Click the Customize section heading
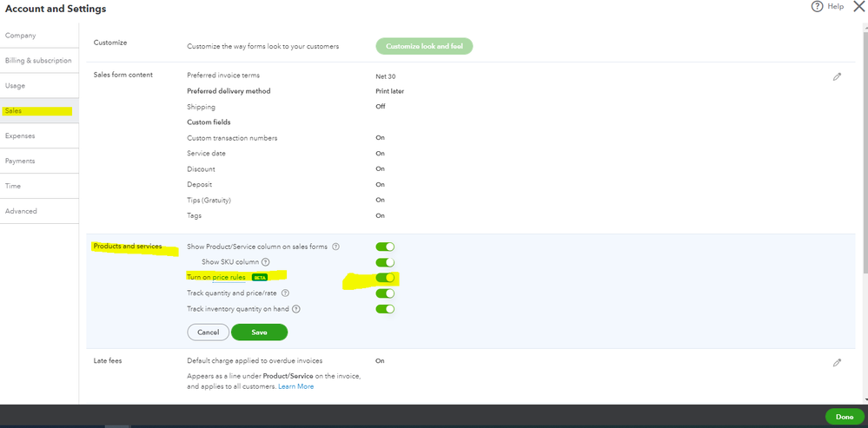Viewport: 868px width, 428px height. pyautogui.click(x=110, y=43)
